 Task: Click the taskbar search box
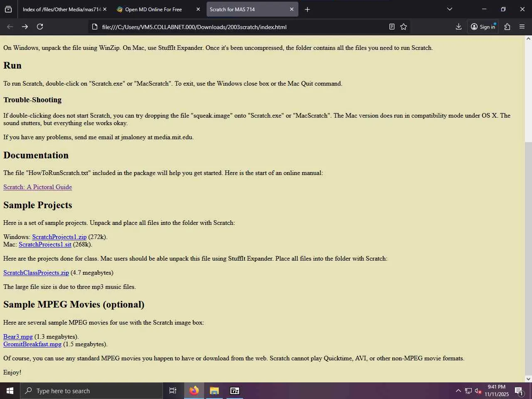click(91, 391)
